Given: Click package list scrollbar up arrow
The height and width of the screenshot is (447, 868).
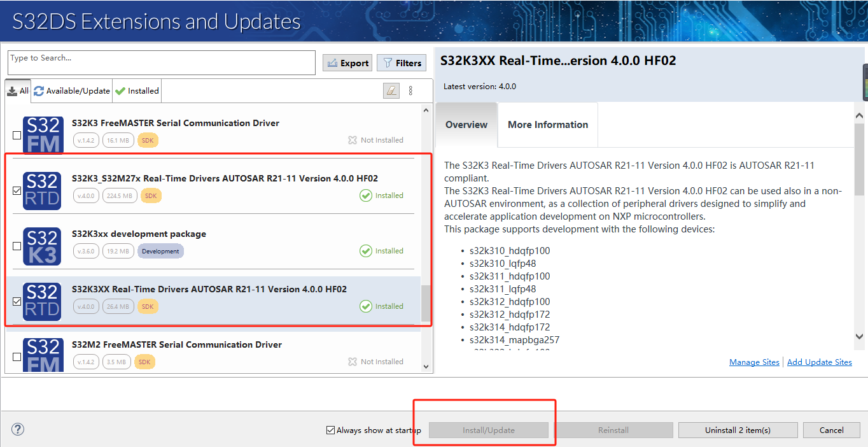Looking at the screenshot, I should tap(426, 111).
